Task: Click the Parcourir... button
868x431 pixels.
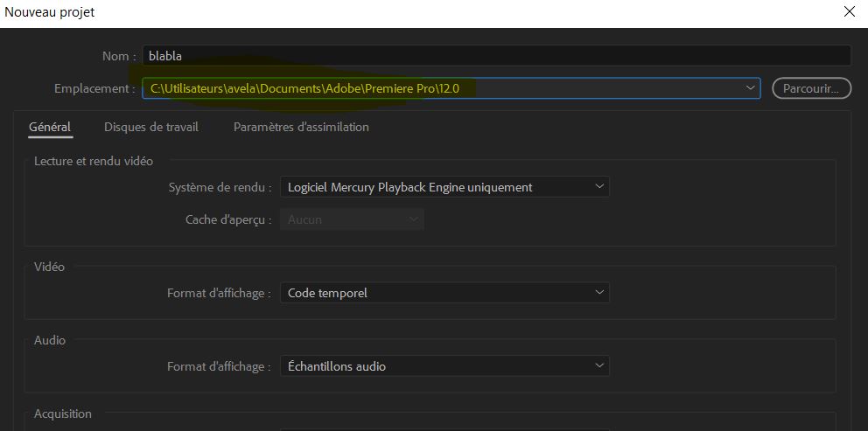Action: 811,88
